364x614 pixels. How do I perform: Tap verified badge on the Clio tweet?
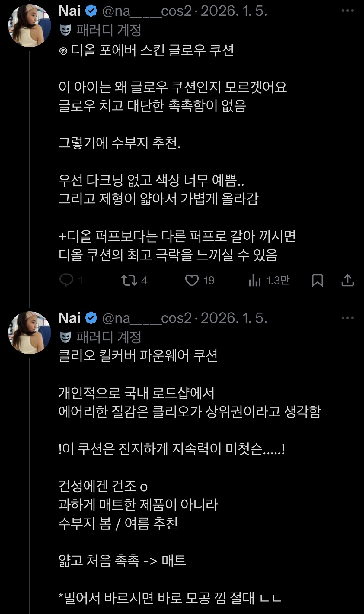click(x=91, y=318)
